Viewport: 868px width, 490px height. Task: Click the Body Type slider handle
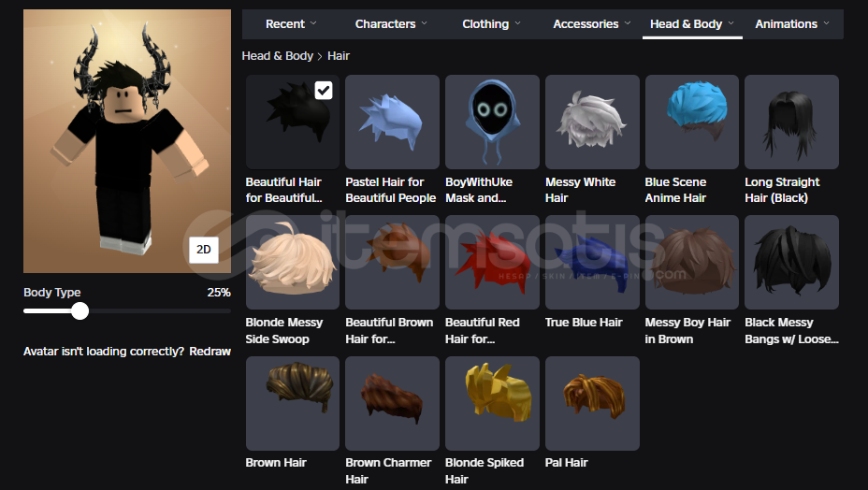tap(80, 311)
